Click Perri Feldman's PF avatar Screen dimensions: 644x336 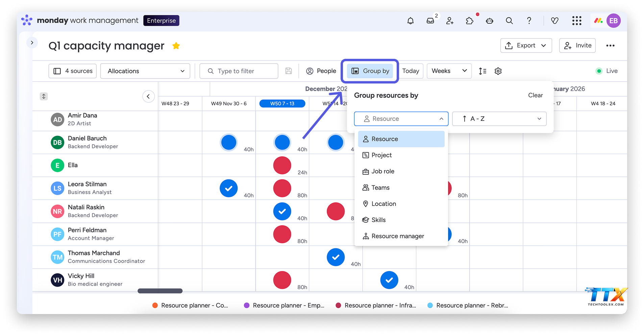point(57,235)
